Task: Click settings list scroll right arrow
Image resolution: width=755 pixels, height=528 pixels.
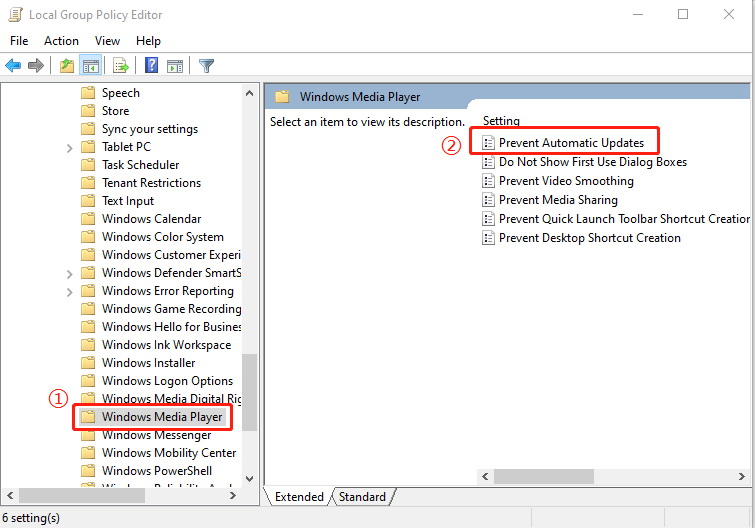Action: [742, 476]
